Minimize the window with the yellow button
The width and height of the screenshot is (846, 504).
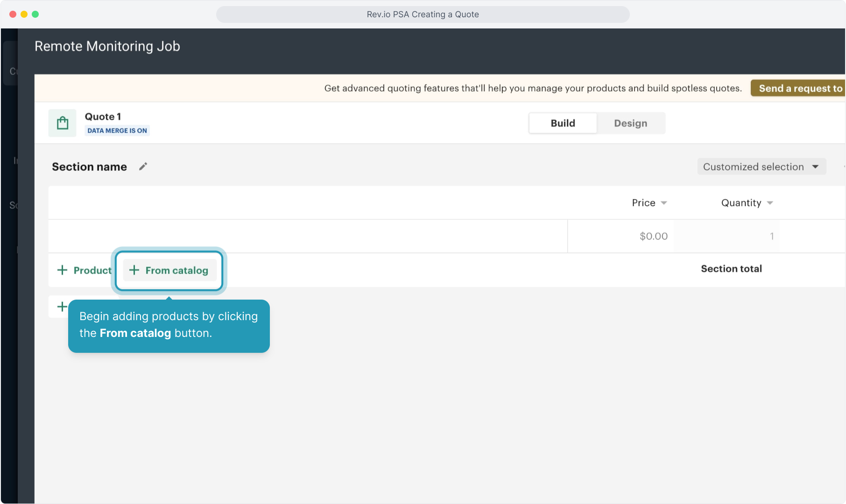(24, 14)
